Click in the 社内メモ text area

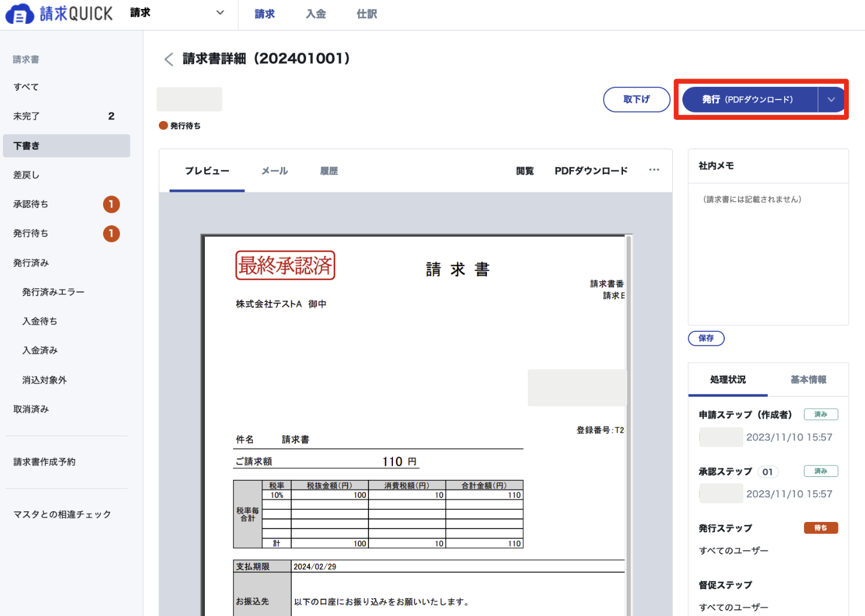pos(769,254)
